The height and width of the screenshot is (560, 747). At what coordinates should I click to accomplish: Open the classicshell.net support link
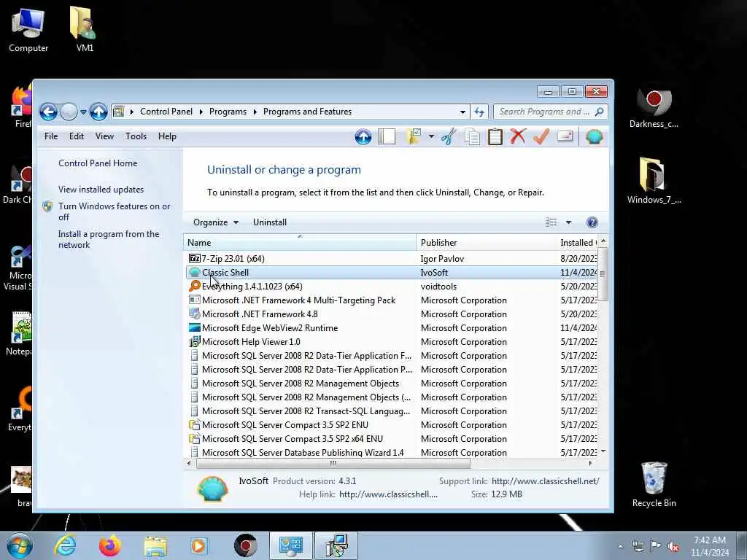[546, 481]
